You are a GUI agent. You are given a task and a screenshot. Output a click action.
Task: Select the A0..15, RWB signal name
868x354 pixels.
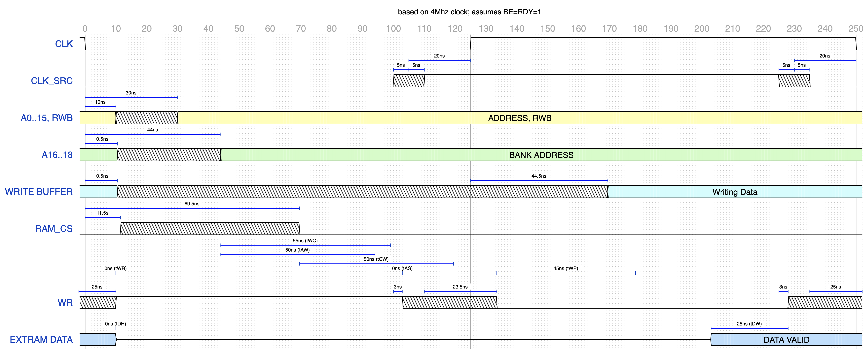46,118
